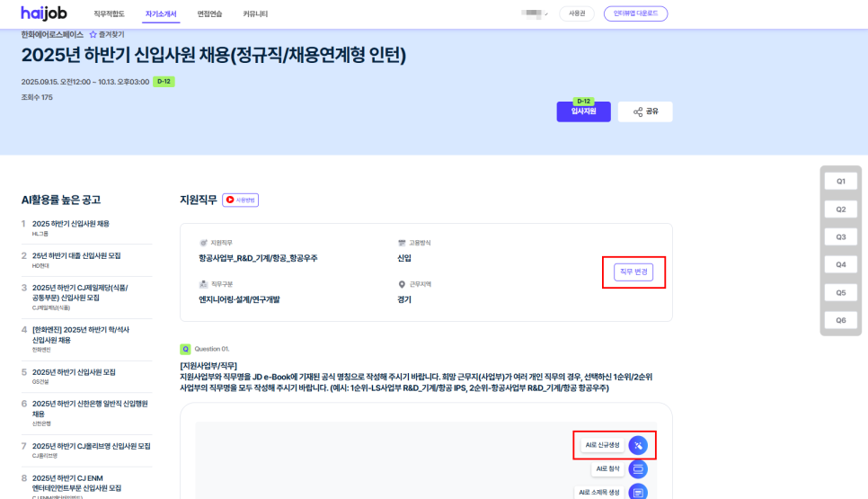This screenshot has width=868, height=499.
Task: Open the 직무적합도 menu
Action: tap(109, 14)
